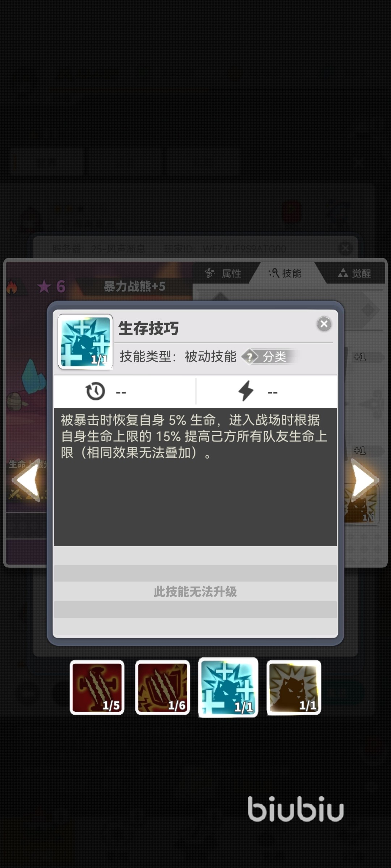Click the 生存技巧 skill thumbnail in popup
Viewport: 391px width, 868px height.
tap(85, 341)
